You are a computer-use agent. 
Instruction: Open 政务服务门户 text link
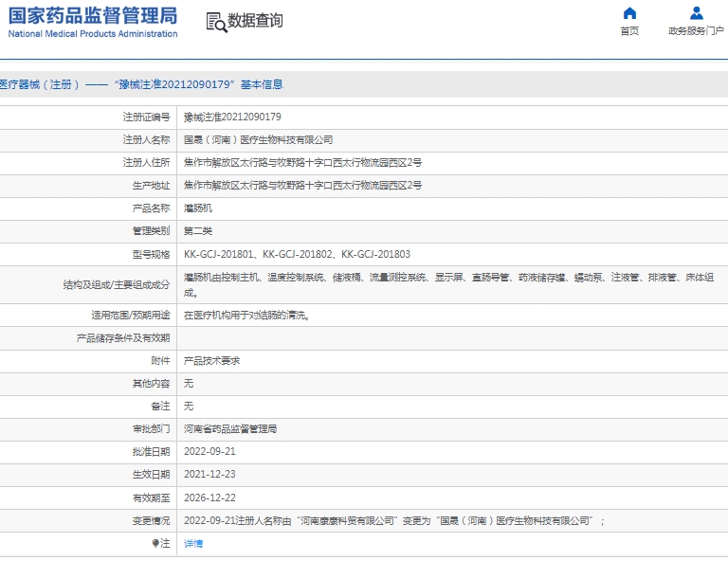click(696, 30)
